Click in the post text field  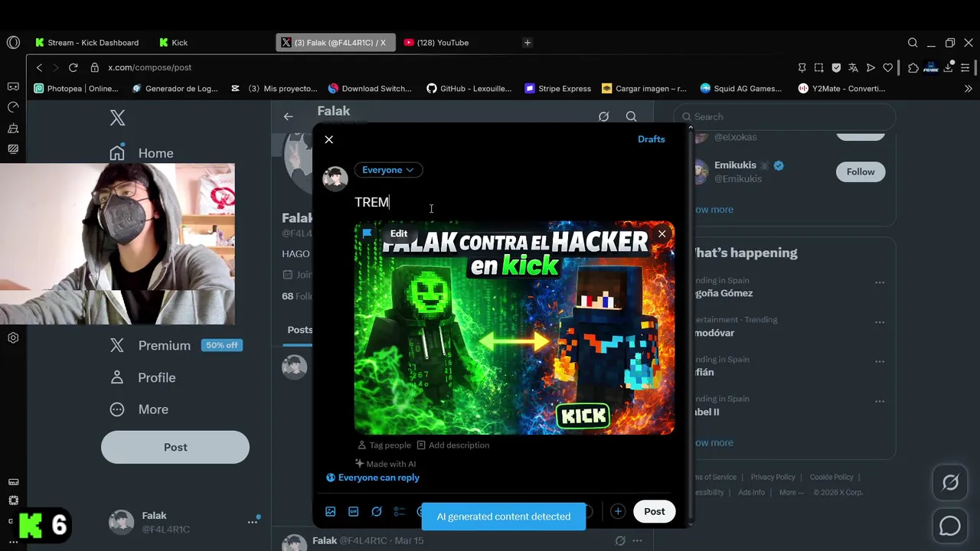pyautogui.click(x=513, y=202)
